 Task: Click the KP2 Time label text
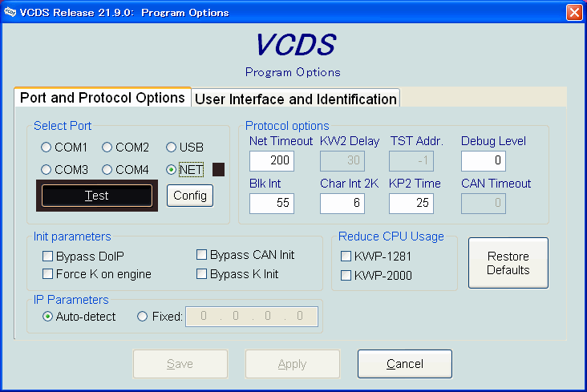pyautogui.click(x=415, y=184)
